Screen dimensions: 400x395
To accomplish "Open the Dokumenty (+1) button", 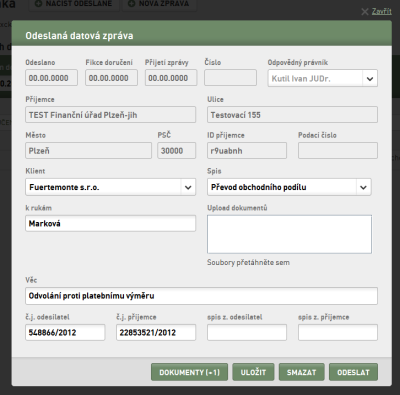I will pyautogui.click(x=189, y=372).
